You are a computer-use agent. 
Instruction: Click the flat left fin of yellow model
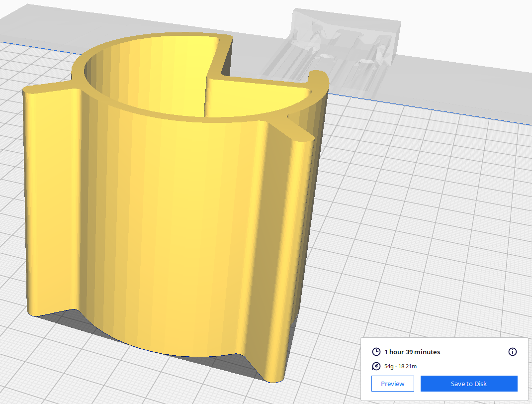coord(50,199)
